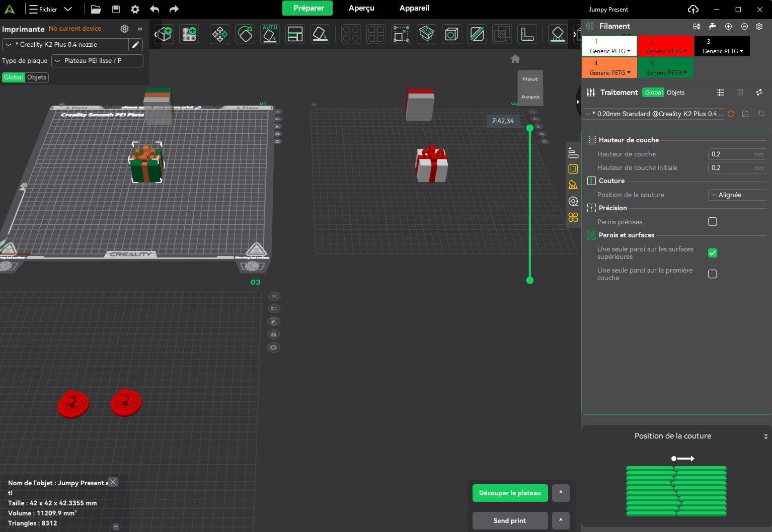772x532 pixels.
Task: Edit the Creality K2 Plus printer preset
Action: pyautogui.click(x=135, y=45)
